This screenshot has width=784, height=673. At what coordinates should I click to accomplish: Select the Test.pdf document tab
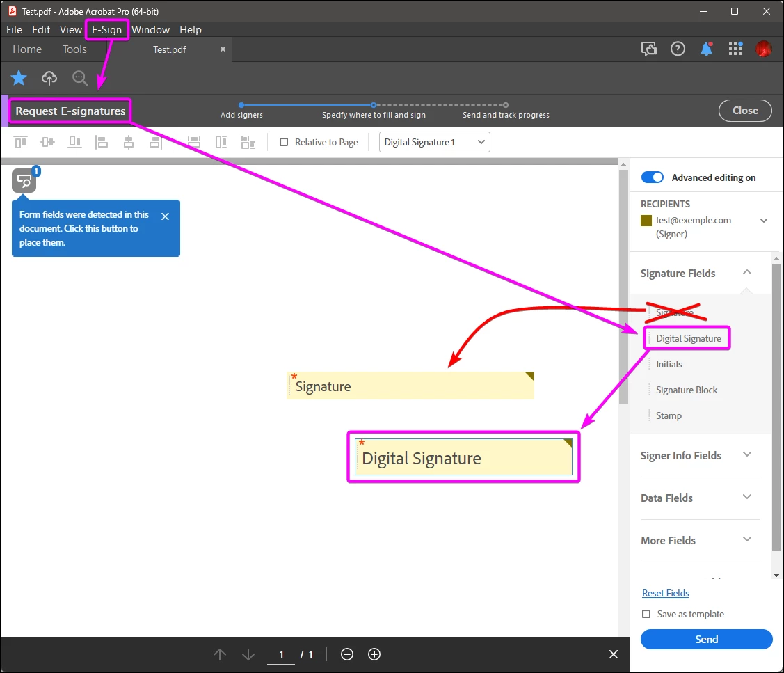pyautogui.click(x=170, y=49)
